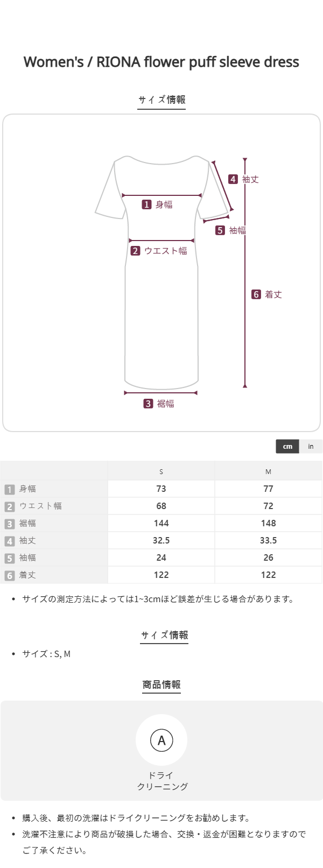This screenshot has width=323, height=868.
Task: Click the top サイズ情報 heading above the diagram
Action: [161, 100]
